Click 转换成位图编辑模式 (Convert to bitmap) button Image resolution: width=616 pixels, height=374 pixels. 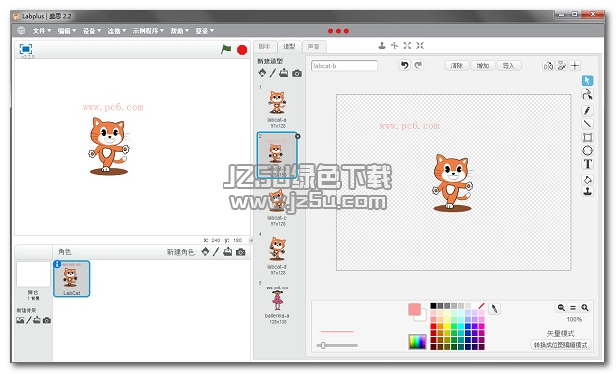click(x=561, y=345)
